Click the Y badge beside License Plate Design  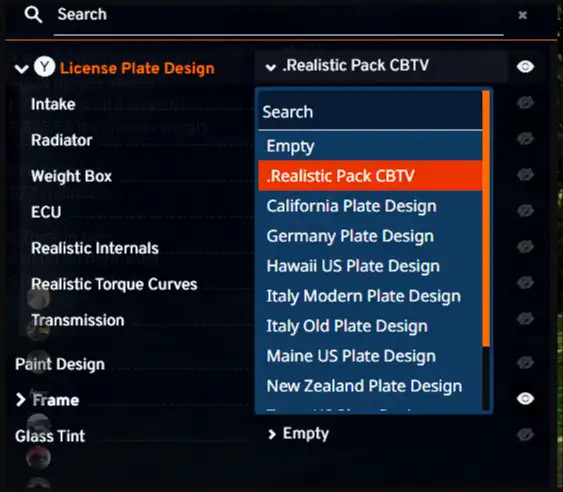pyautogui.click(x=45, y=67)
